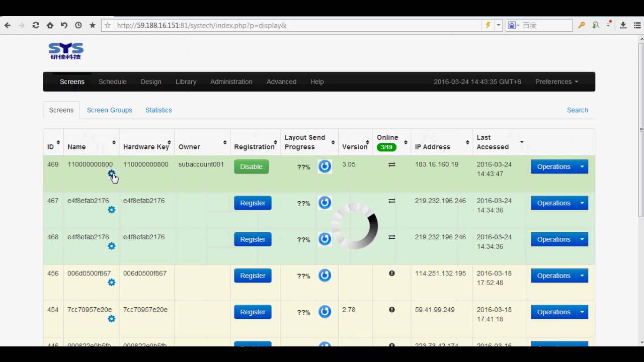Open the key password manager icon
The height and width of the screenshot is (362, 644).
[581, 25]
